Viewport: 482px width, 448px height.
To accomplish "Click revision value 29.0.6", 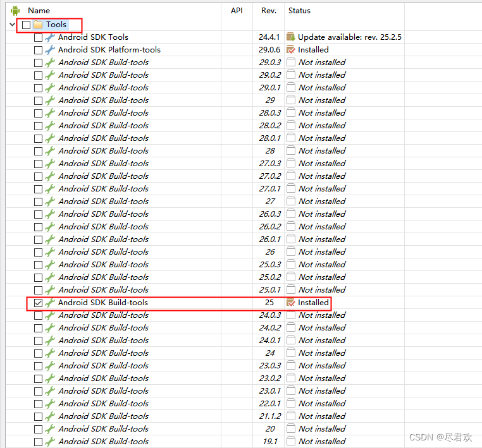I will 269,50.
